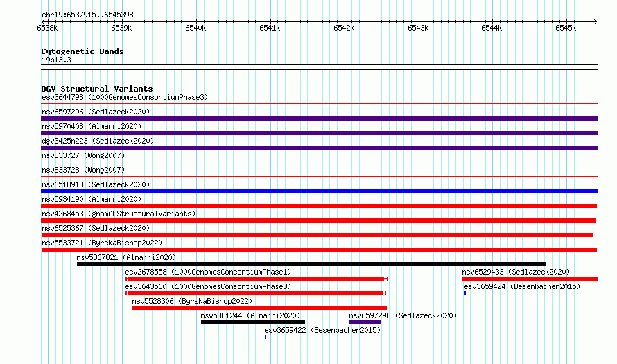Open nsv5970408 (Almarri2020) label
Screen dimensions: 617x364
(x=92, y=126)
